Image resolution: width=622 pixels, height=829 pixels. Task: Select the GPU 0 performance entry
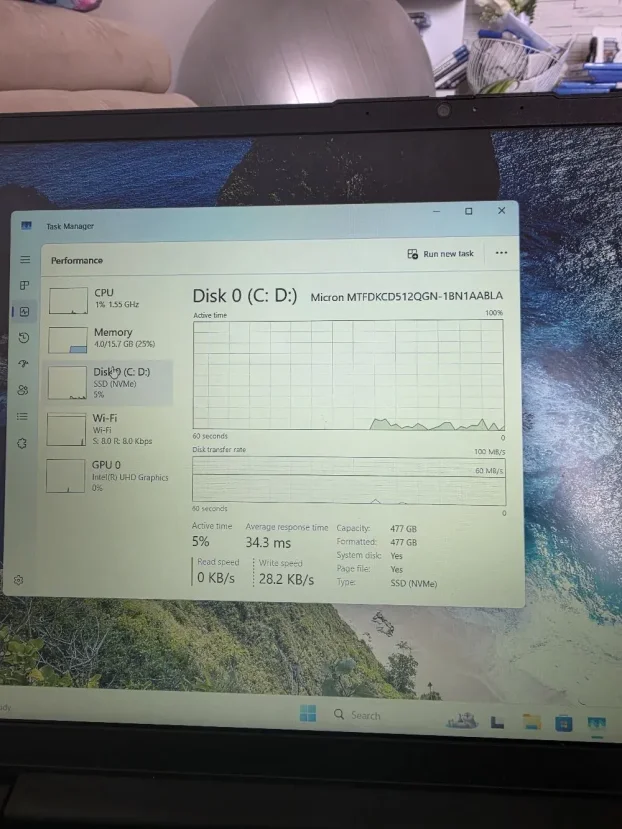[108, 475]
